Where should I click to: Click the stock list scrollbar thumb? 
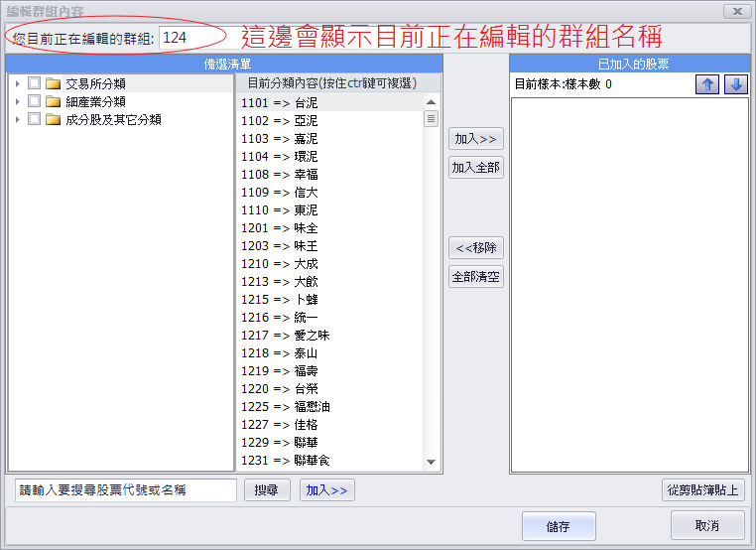pyautogui.click(x=431, y=119)
